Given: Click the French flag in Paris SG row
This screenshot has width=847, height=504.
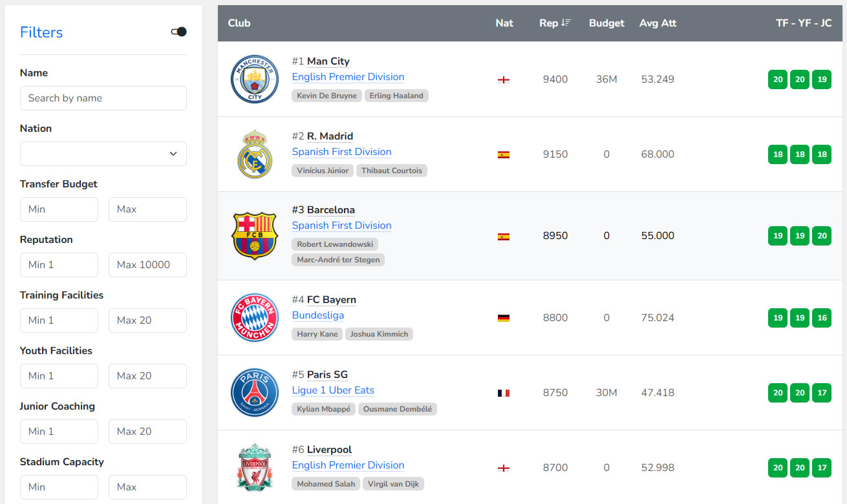Looking at the screenshot, I should click(x=504, y=393).
